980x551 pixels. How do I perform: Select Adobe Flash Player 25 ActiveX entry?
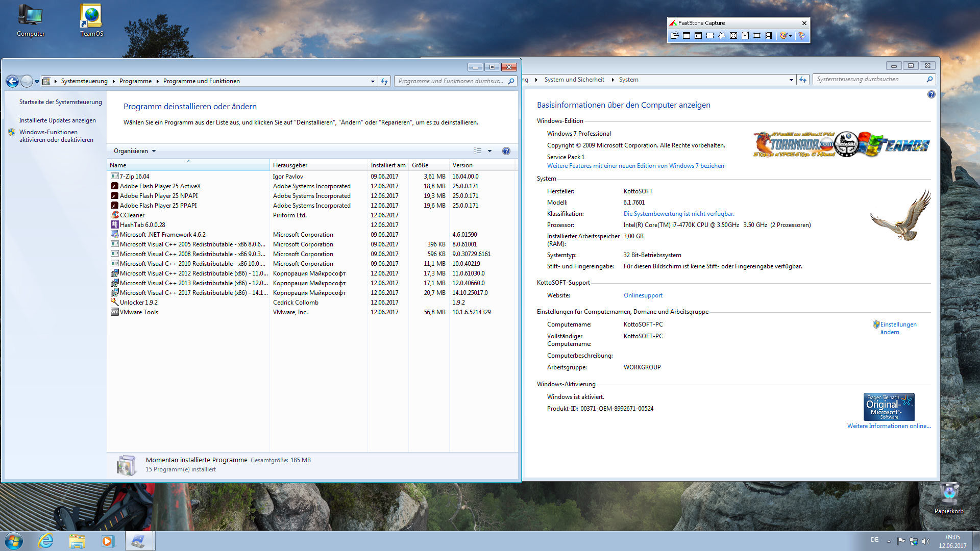click(x=311, y=186)
